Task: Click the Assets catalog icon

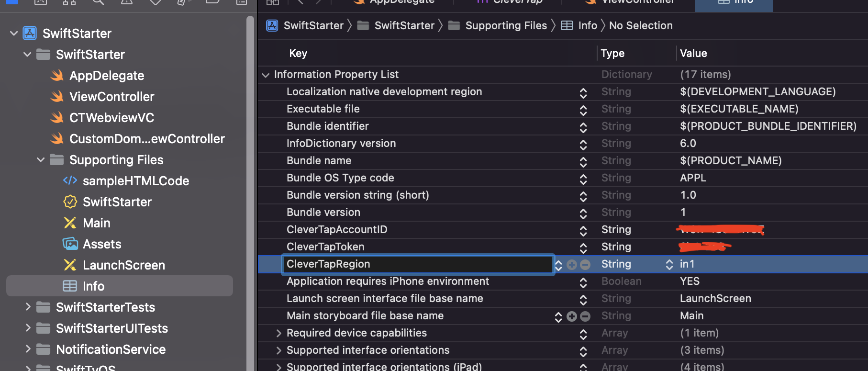Action: pyautogui.click(x=70, y=244)
